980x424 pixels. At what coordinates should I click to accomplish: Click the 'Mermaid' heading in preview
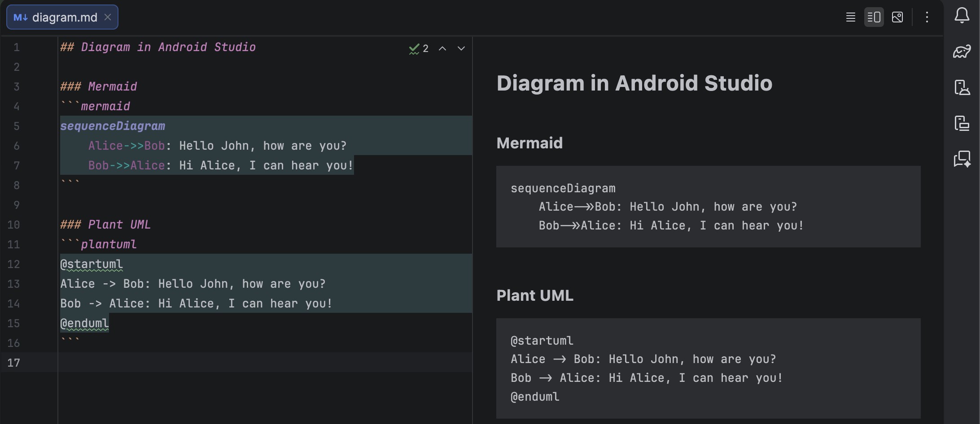(x=529, y=143)
